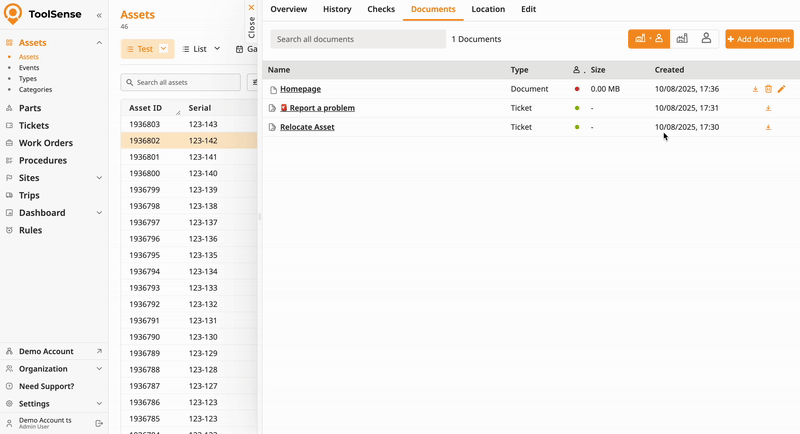Viewport: 800px width, 434px height.
Task: Switch to the Edit tab
Action: [x=529, y=9]
